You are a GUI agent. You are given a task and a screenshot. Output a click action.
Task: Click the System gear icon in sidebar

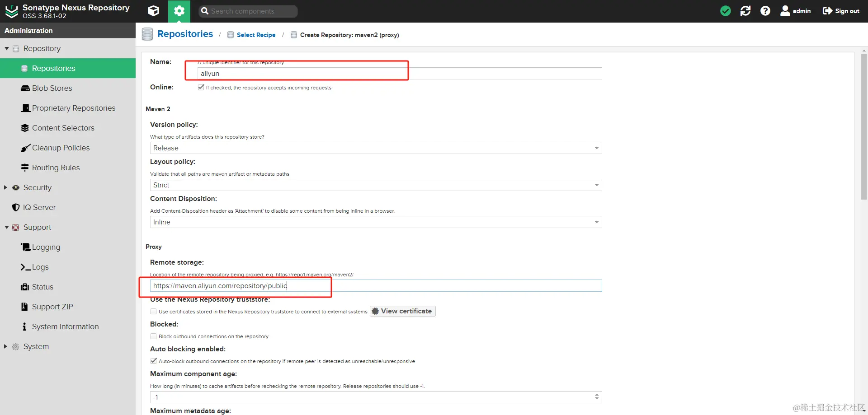16,346
